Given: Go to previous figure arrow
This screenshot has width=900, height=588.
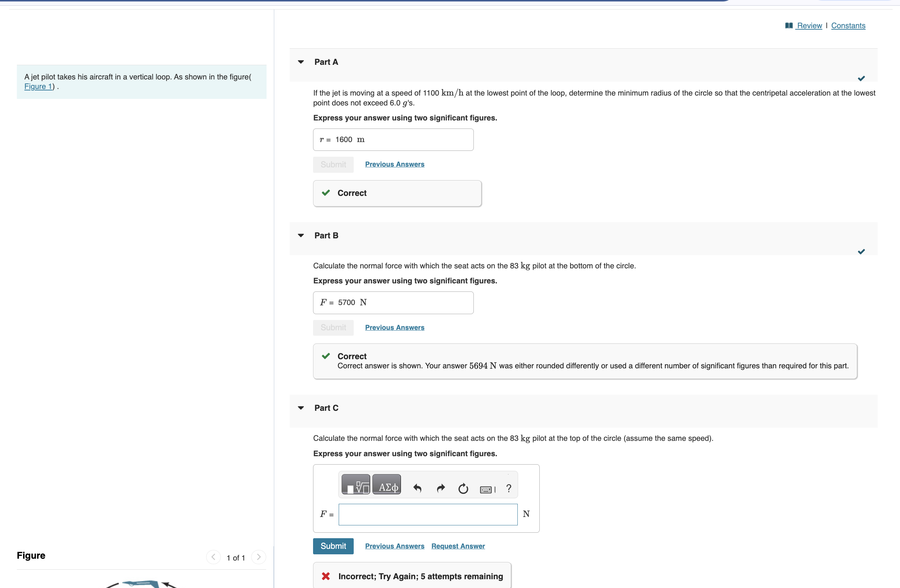Looking at the screenshot, I should point(213,557).
